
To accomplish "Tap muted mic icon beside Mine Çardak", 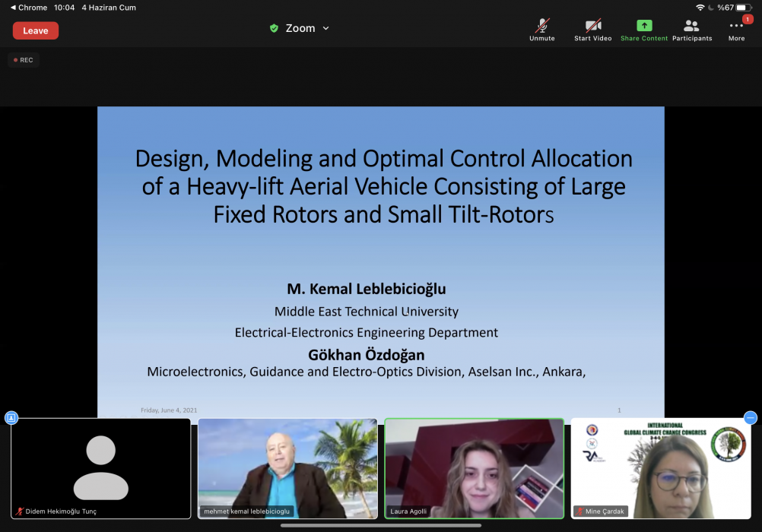I will (579, 511).
